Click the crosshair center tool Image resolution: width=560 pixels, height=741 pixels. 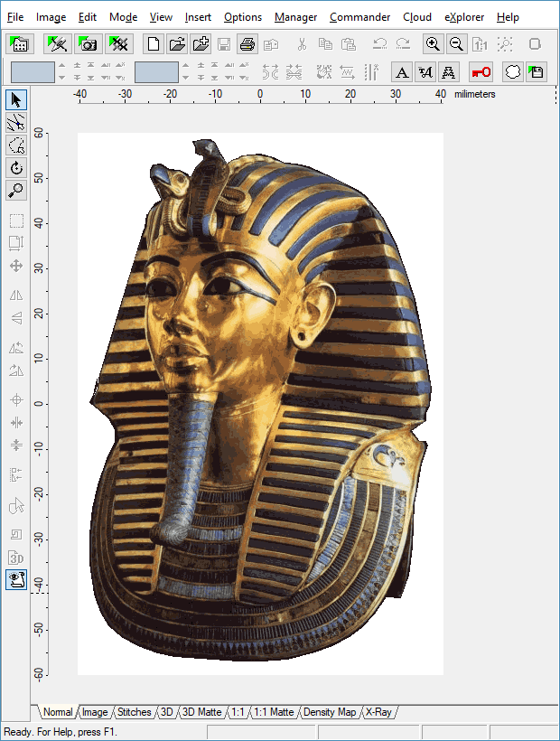(16, 399)
